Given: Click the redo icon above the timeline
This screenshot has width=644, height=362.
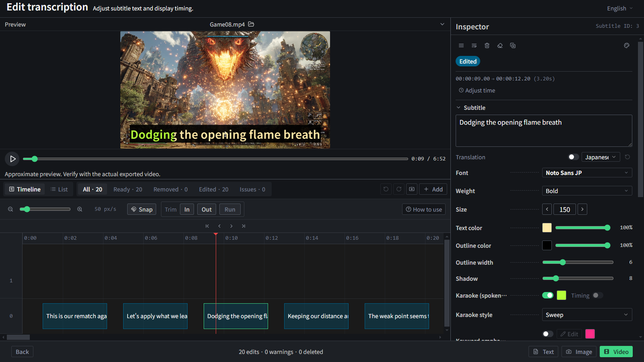Looking at the screenshot, I should tap(399, 189).
